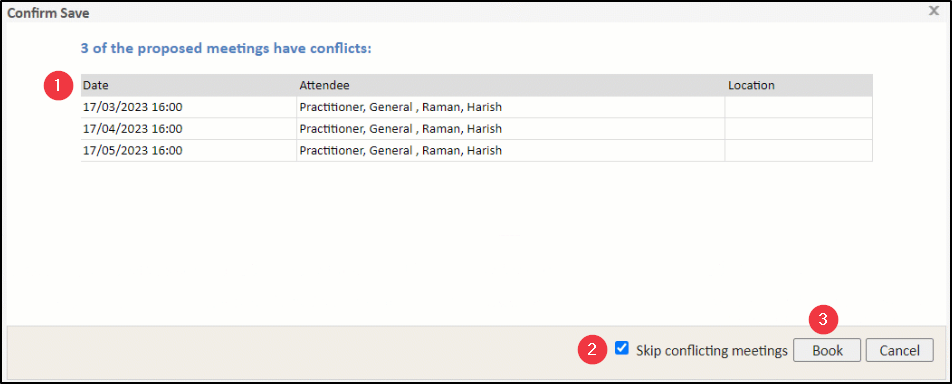The width and height of the screenshot is (952, 384).
Task: Sort by the Date column header
Action: pos(188,86)
